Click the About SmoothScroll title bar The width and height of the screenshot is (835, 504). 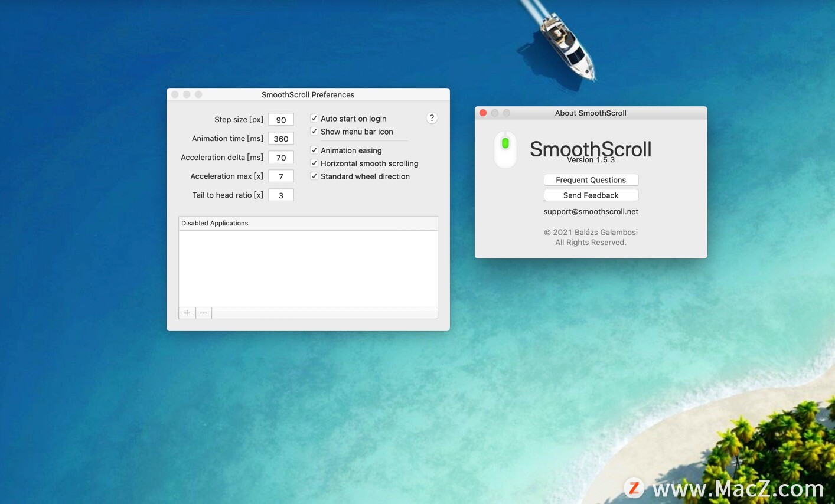(x=591, y=113)
